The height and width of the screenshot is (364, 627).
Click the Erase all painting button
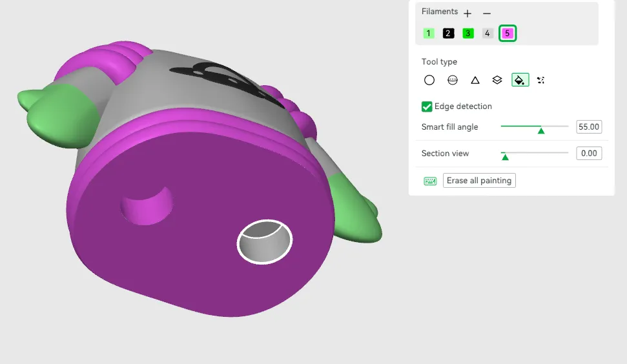coord(479,180)
